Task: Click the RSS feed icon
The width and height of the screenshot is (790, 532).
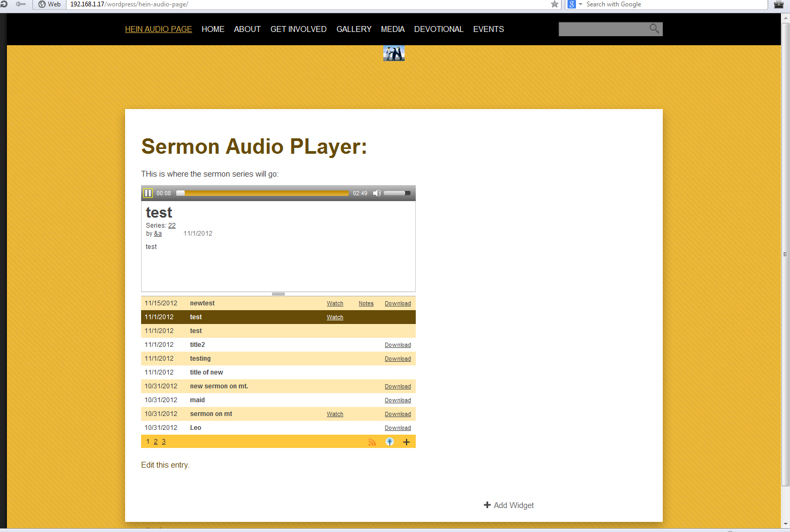Action: pyautogui.click(x=372, y=442)
